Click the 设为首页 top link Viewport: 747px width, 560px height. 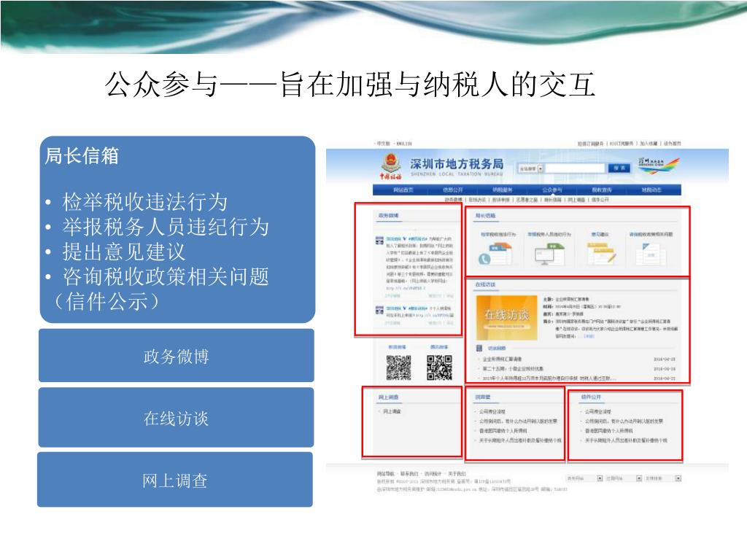click(x=672, y=144)
